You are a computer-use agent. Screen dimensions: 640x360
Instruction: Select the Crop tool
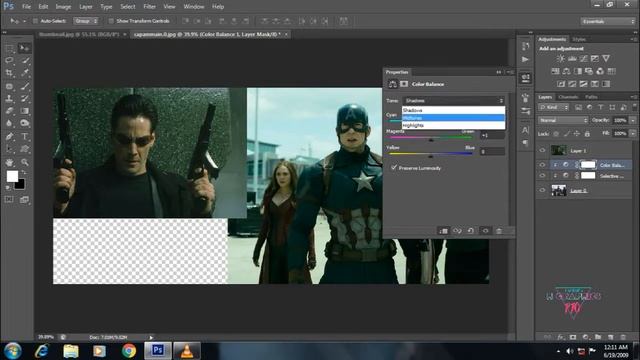tap(9, 73)
